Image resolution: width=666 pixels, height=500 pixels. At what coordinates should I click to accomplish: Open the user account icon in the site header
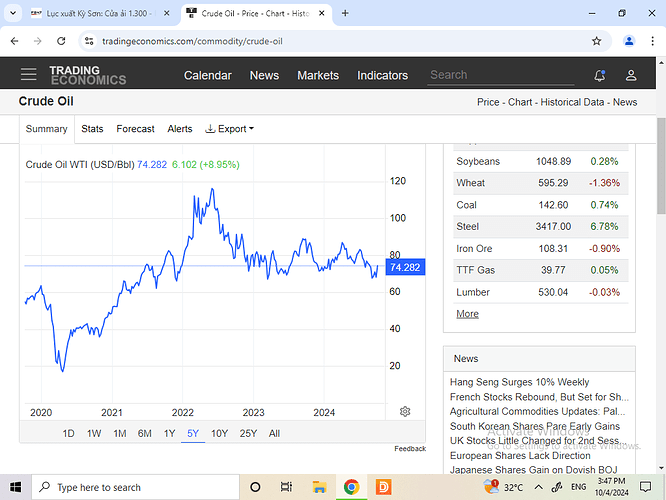[631, 76]
